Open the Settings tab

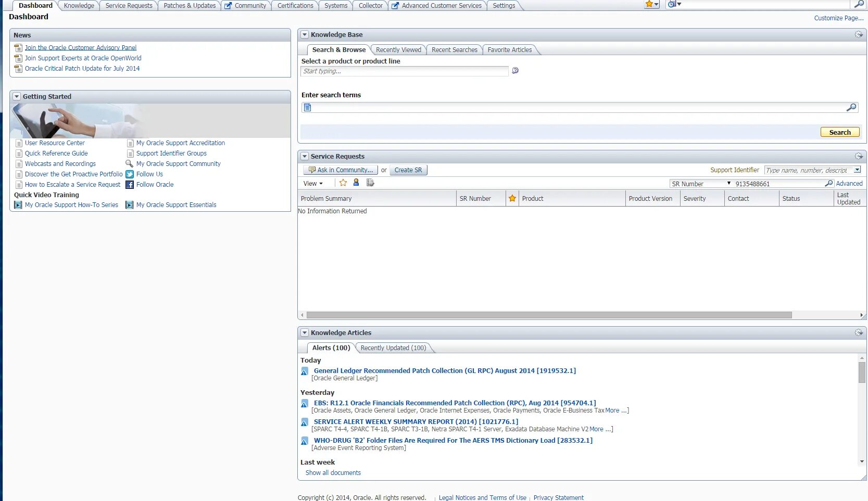(504, 6)
